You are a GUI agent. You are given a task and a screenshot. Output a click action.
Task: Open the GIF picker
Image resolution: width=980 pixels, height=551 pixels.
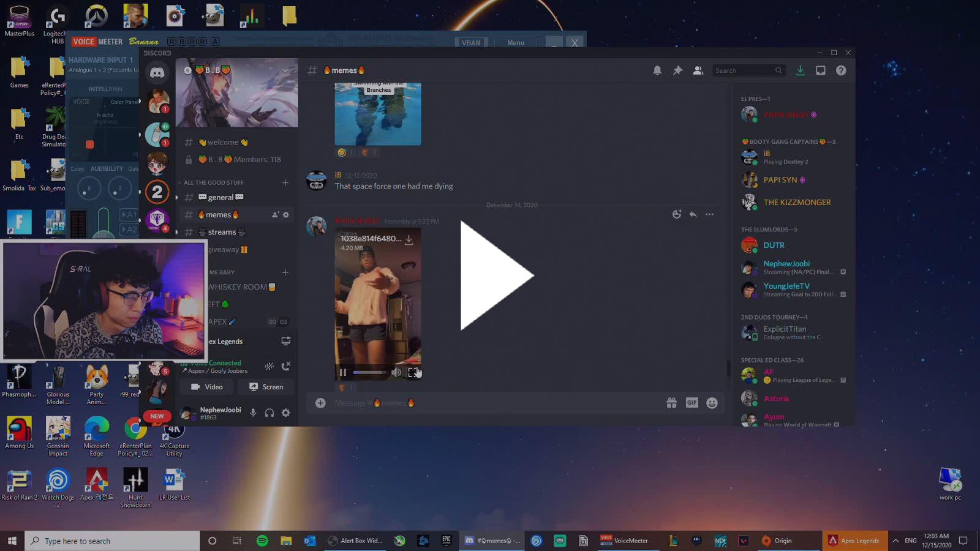pos(692,403)
